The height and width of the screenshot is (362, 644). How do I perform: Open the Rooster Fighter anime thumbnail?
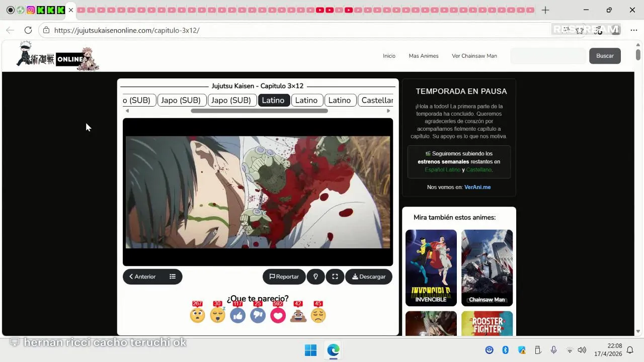click(x=487, y=323)
